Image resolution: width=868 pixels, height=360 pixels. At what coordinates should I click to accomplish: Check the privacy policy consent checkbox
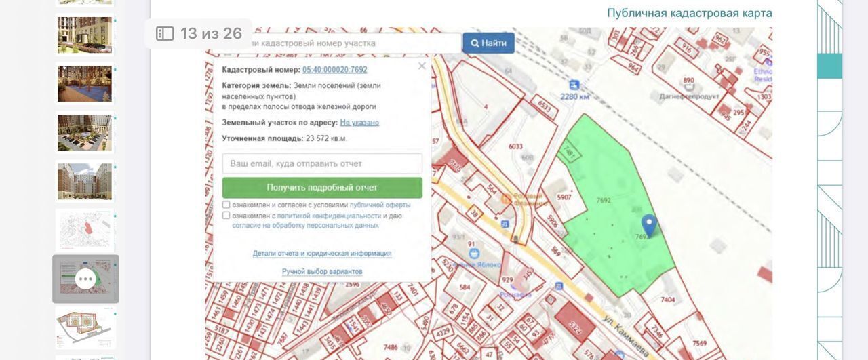226,216
